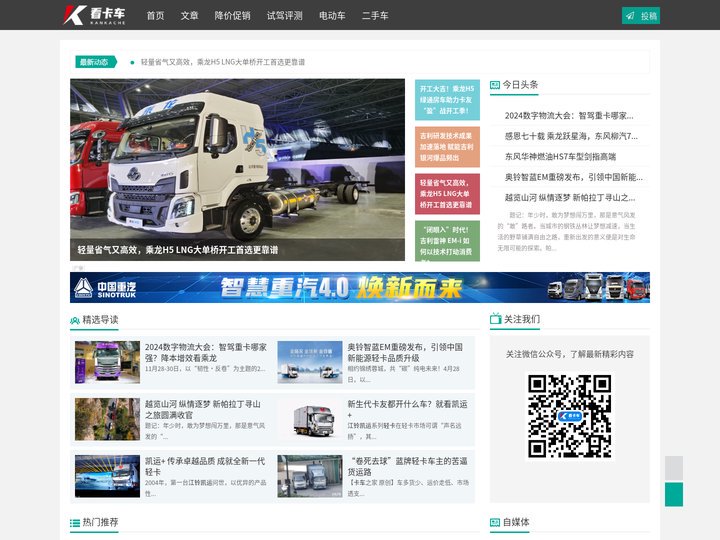Open the 试驾评测 menu item
The height and width of the screenshot is (540, 720).
coord(285,16)
